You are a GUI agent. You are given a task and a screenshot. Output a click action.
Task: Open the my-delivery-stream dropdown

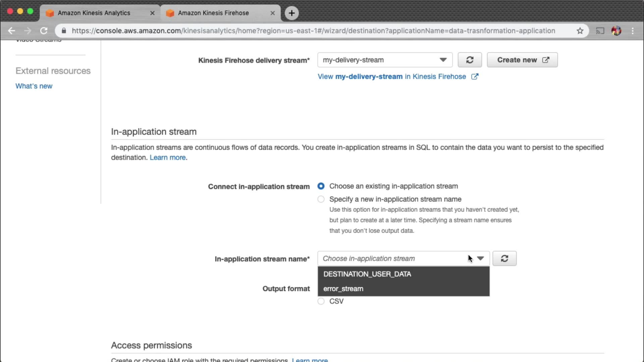click(385, 60)
